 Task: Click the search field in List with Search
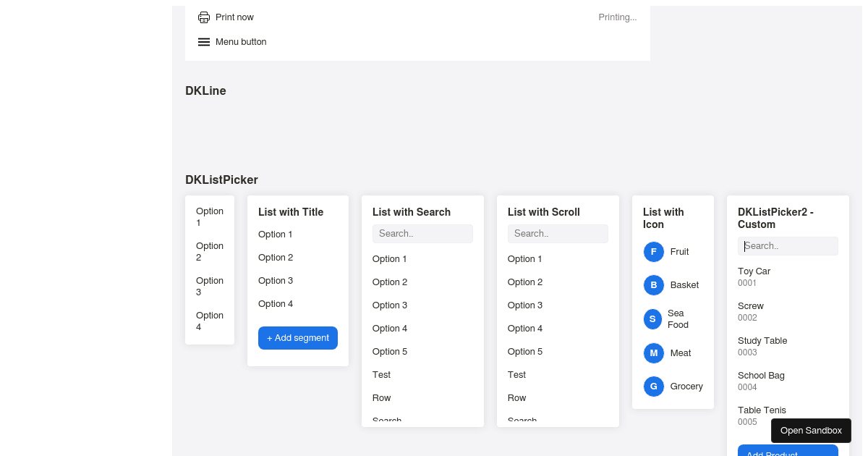pyautogui.click(x=422, y=233)
